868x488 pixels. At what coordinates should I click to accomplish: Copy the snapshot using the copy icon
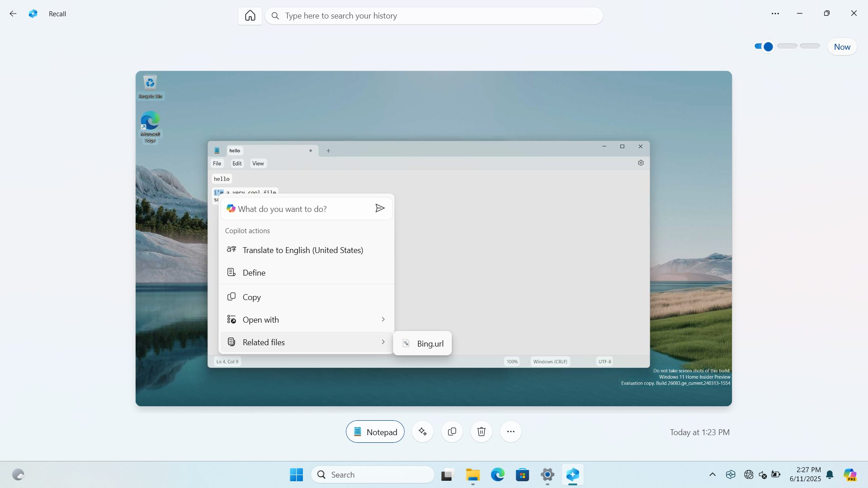tap(452, 432)
